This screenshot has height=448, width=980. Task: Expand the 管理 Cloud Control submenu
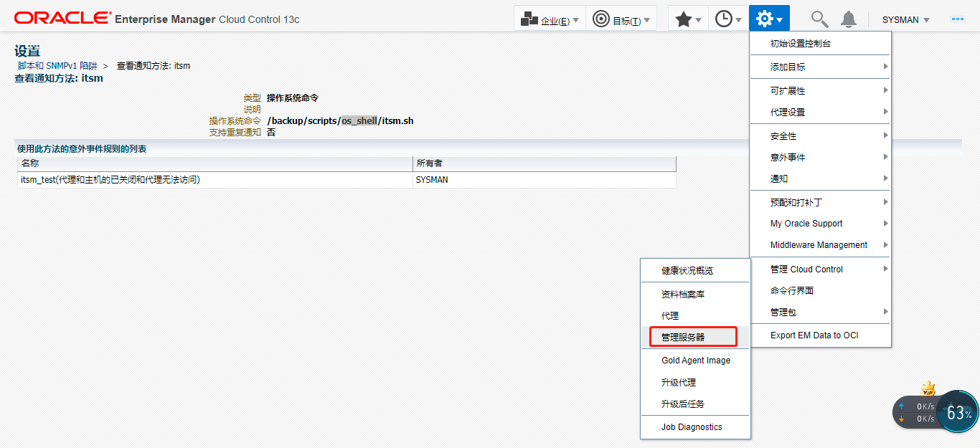point(820,270)
